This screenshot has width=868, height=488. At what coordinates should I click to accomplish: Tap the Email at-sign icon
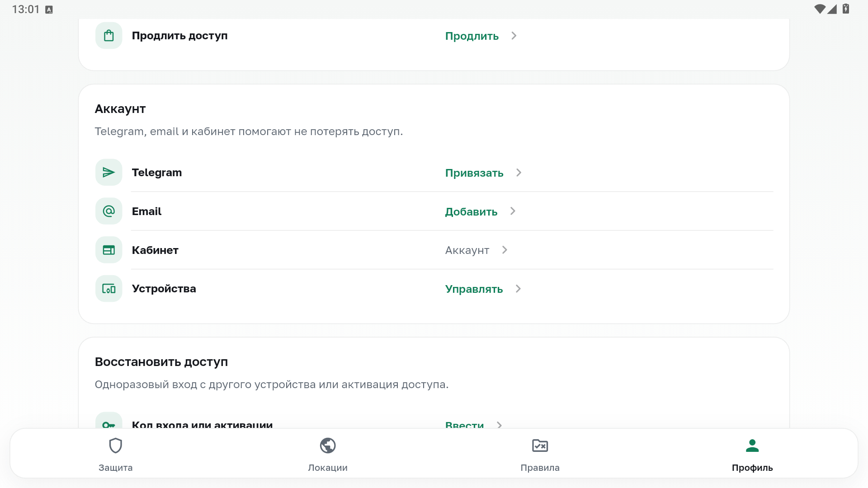[x=109, y=211]
